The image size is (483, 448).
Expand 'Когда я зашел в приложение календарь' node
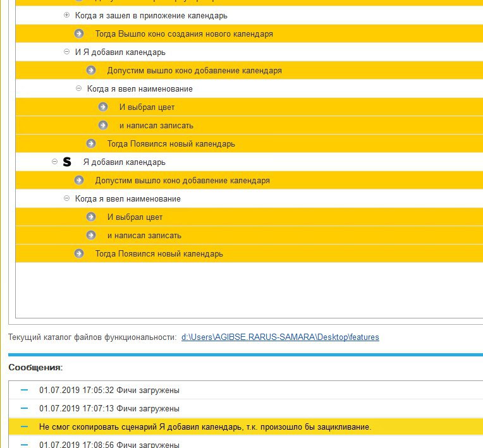pyautogui.click(x=66, y=15)
